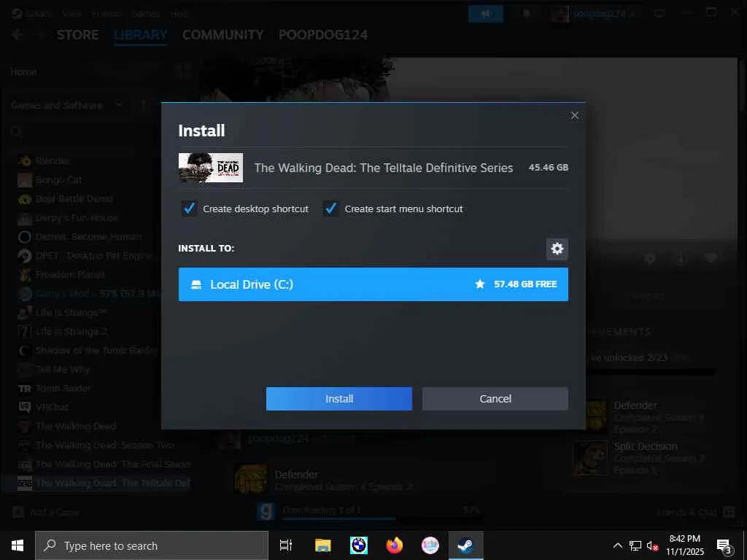
Task: Select The Walking Dead: Season Two entry
Action: (x=104, y=446)
